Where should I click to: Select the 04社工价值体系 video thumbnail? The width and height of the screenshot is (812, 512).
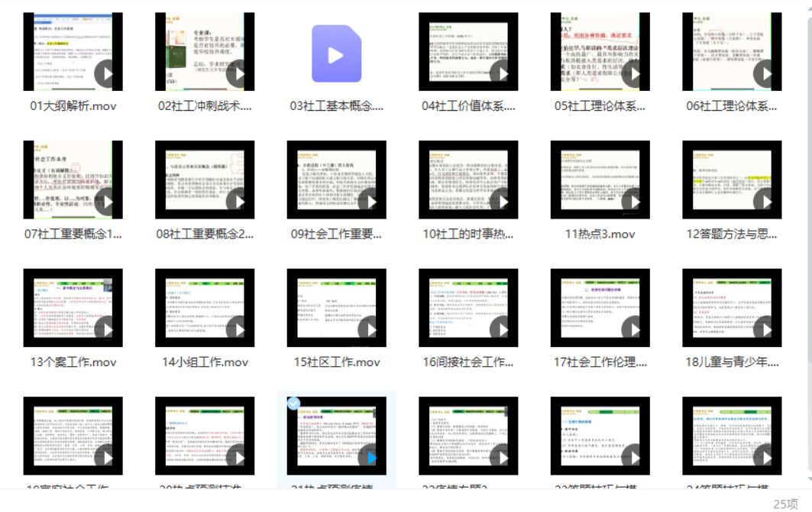(468, 51)
